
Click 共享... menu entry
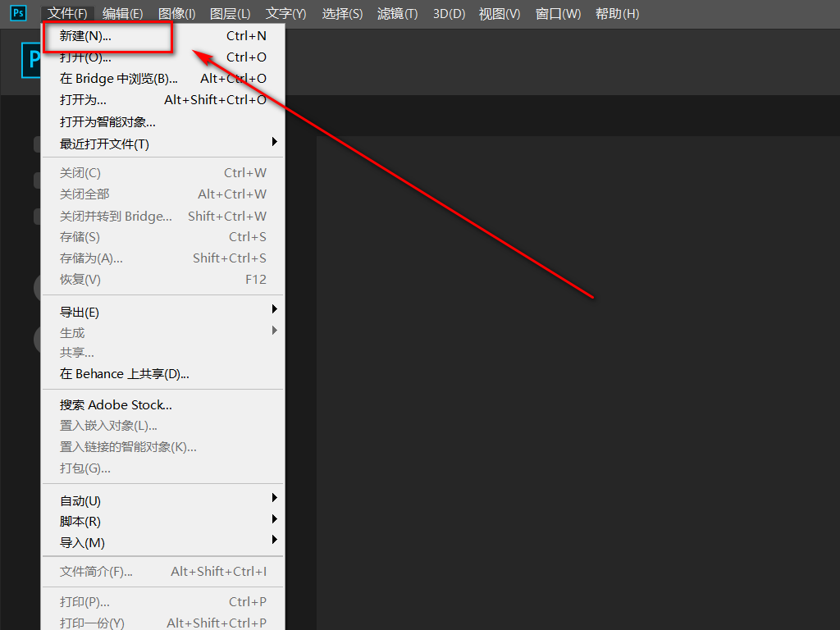point(163,353)
